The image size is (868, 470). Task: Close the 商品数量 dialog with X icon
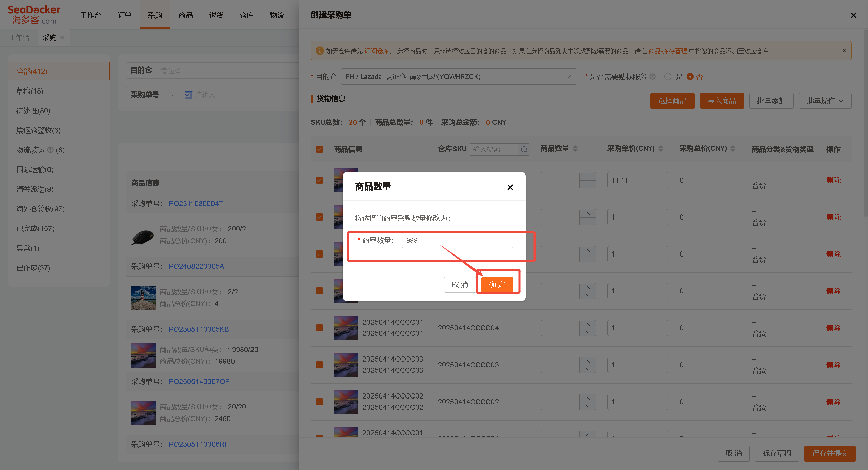[510, 187]
